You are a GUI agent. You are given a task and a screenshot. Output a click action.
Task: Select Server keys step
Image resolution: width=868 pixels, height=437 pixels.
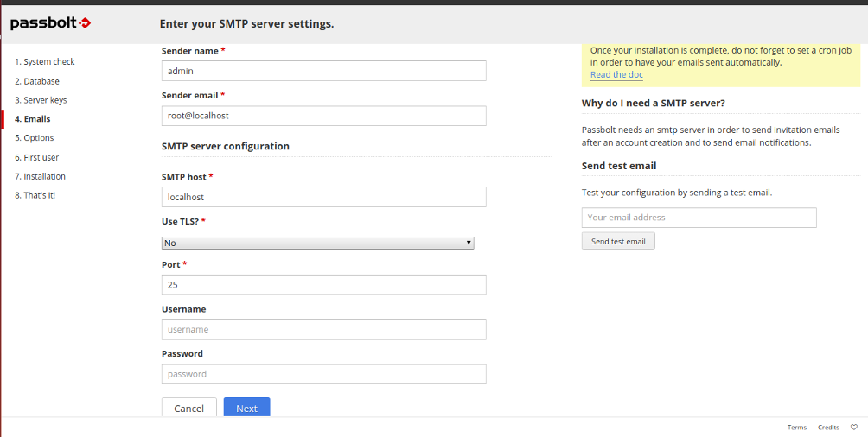41,100
